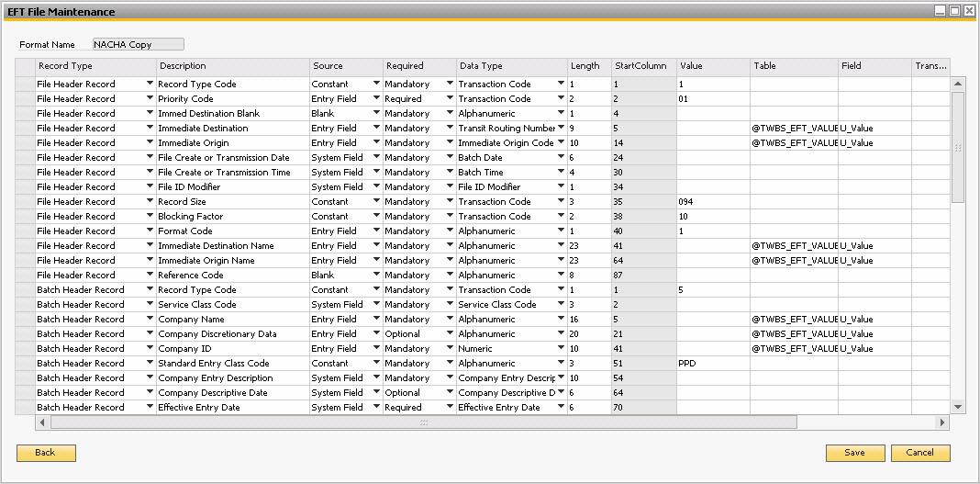
Task: Click the Required column header
Action: pos(419,65)
